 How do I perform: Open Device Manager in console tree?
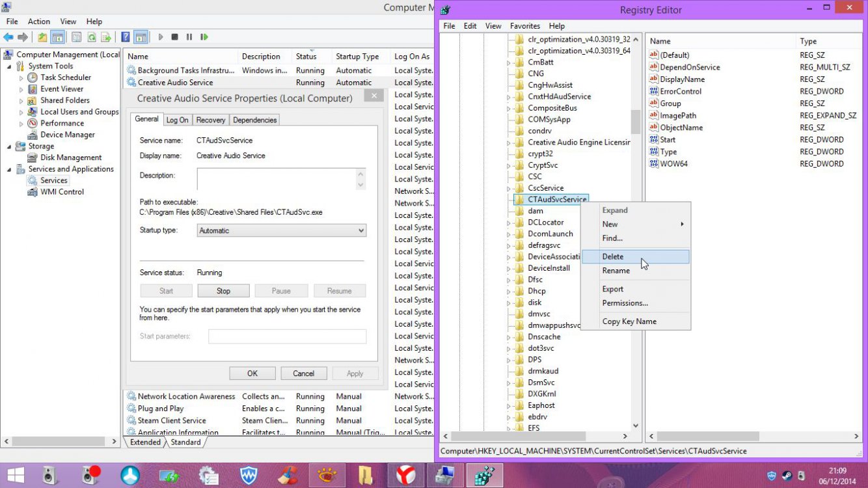point(68,135)
